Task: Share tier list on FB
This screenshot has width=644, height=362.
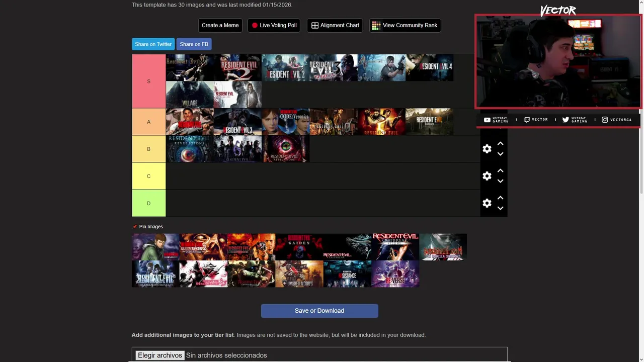Action: 194,44
